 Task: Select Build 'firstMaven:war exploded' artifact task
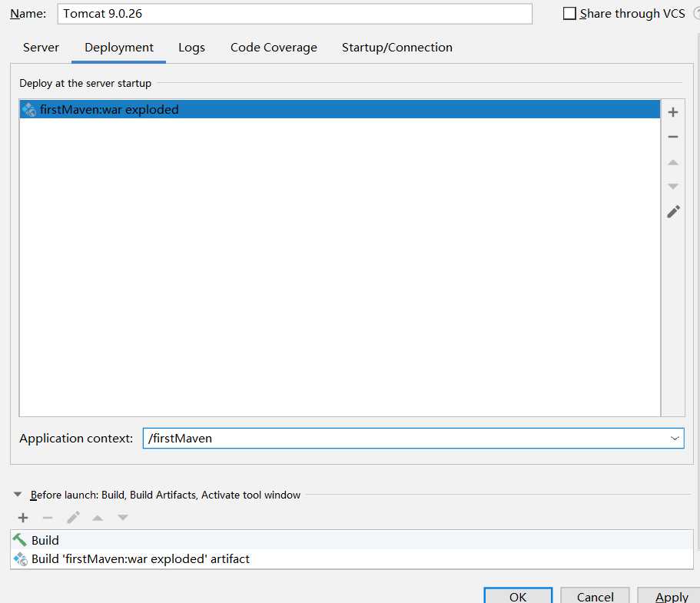click(x=352, y=558)
